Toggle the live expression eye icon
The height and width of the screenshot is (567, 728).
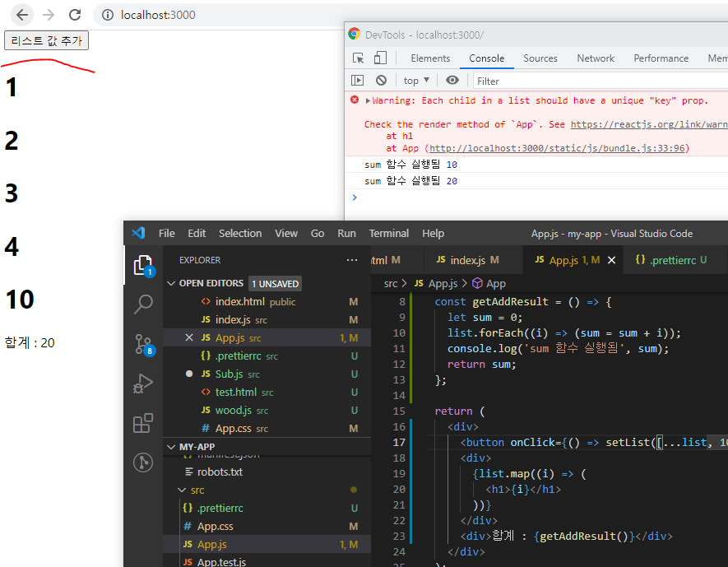(x=452, y=81)
